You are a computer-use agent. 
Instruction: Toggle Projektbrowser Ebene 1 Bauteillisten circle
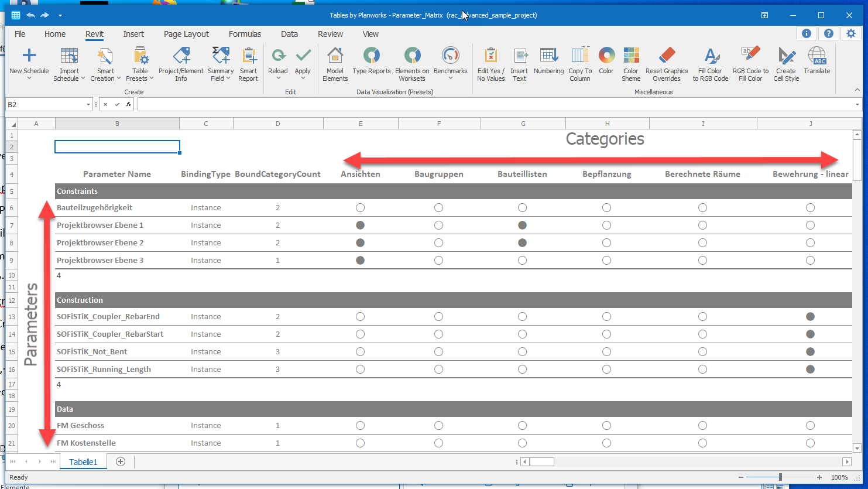[x=522, y=225]
